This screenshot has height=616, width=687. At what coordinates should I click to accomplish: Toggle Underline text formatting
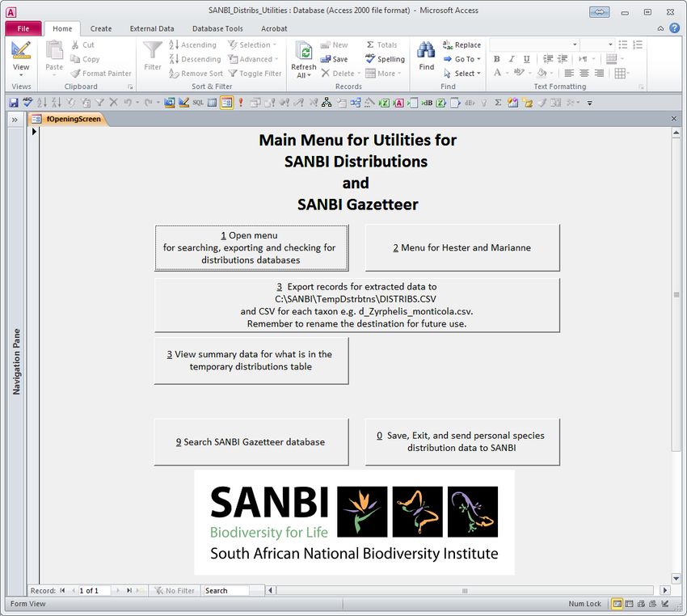pos(527,59)
